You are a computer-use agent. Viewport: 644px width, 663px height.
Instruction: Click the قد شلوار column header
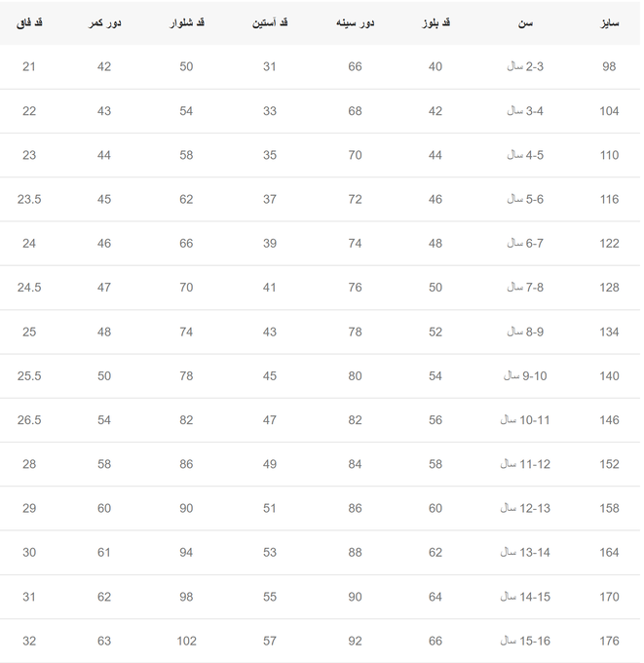(186, 22)
